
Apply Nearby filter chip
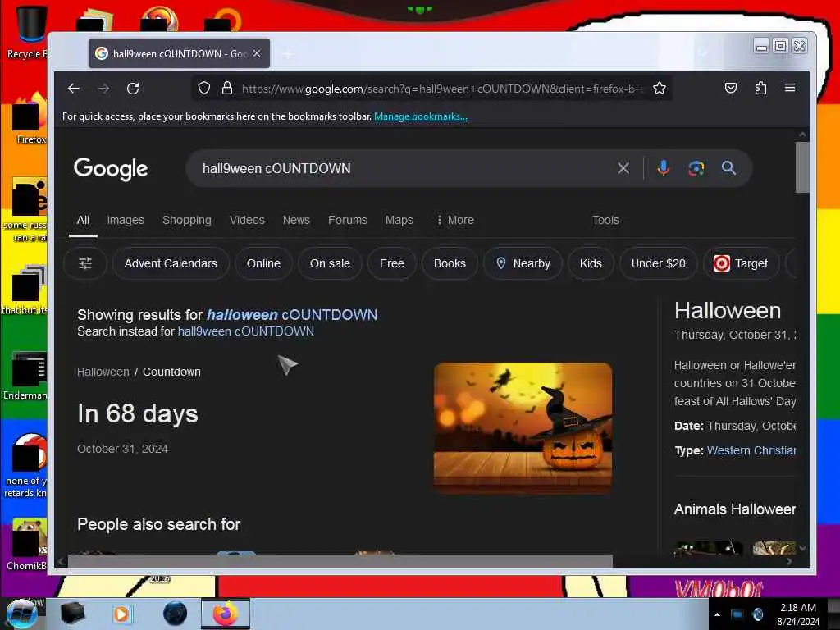523,263
